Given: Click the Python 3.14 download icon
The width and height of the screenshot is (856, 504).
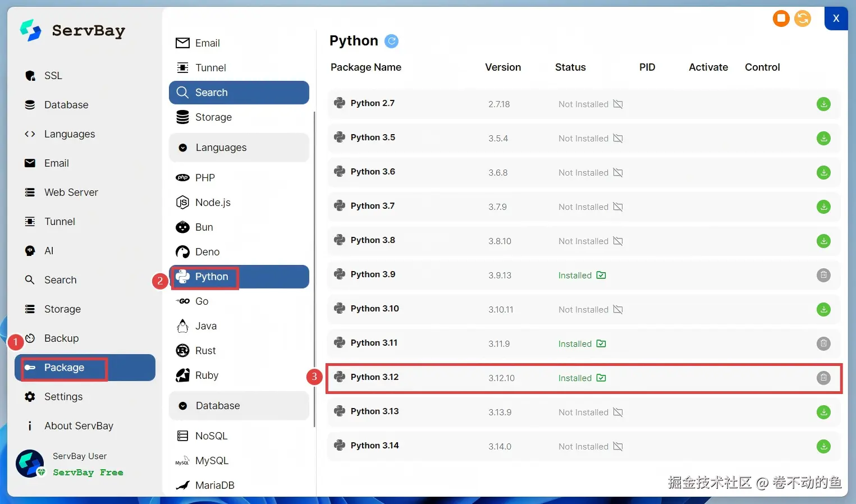Looking at the screenshot, I should click(x=823, y=446).
